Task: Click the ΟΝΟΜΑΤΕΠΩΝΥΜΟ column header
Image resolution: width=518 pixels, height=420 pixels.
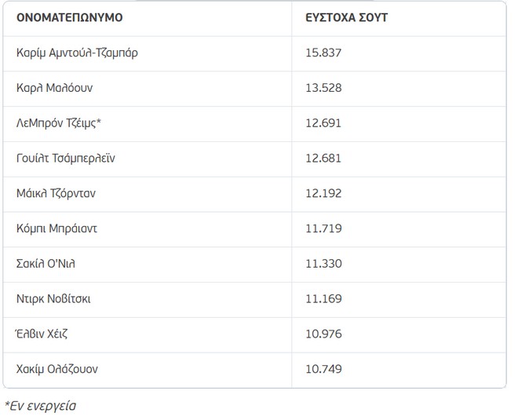Action: click(x=70, y=16)
